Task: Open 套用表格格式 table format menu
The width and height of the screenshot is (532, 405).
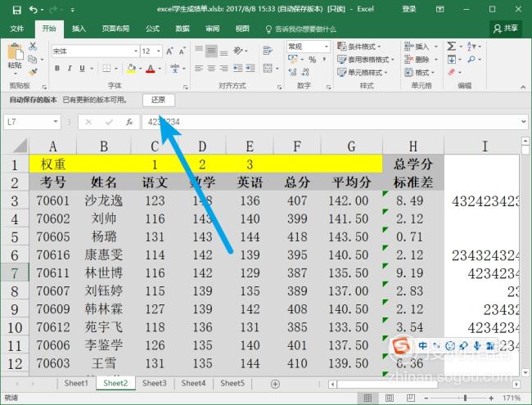Action: pyautogui.click(x=366, y=60)
